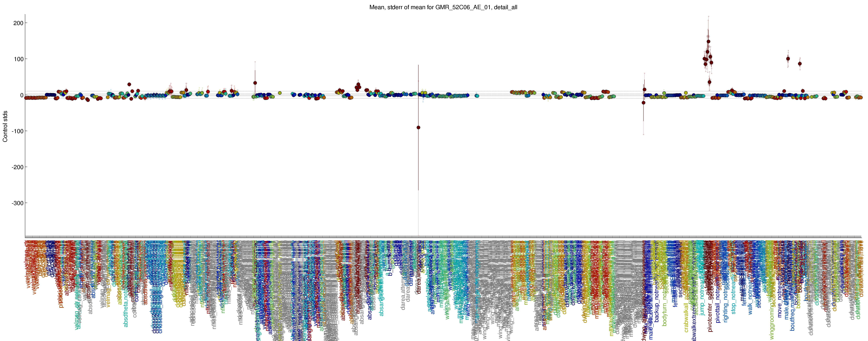Click the 200 y-axis tick label
868x341 pixels.
click(18, 23)
